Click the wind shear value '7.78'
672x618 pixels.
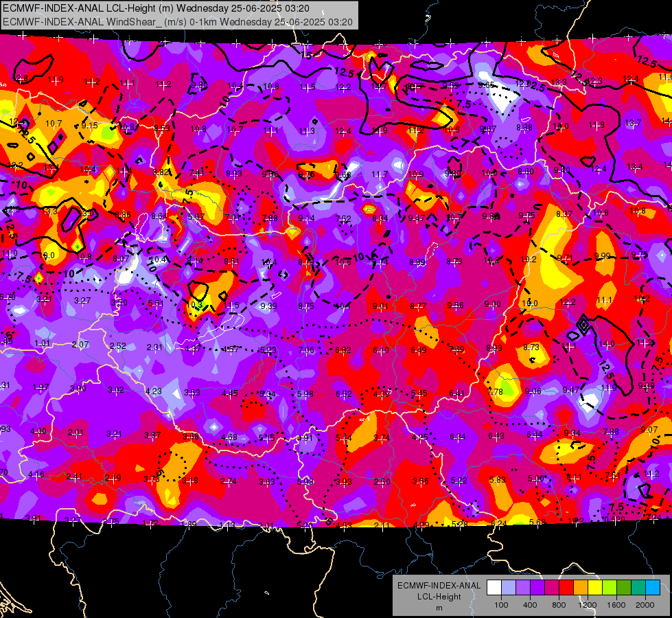495,391
